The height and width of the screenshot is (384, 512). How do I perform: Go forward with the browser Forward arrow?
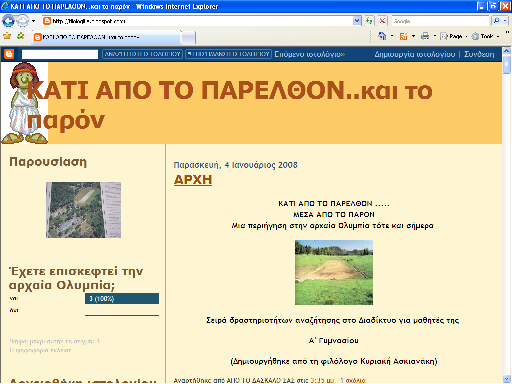pos(23,21)
